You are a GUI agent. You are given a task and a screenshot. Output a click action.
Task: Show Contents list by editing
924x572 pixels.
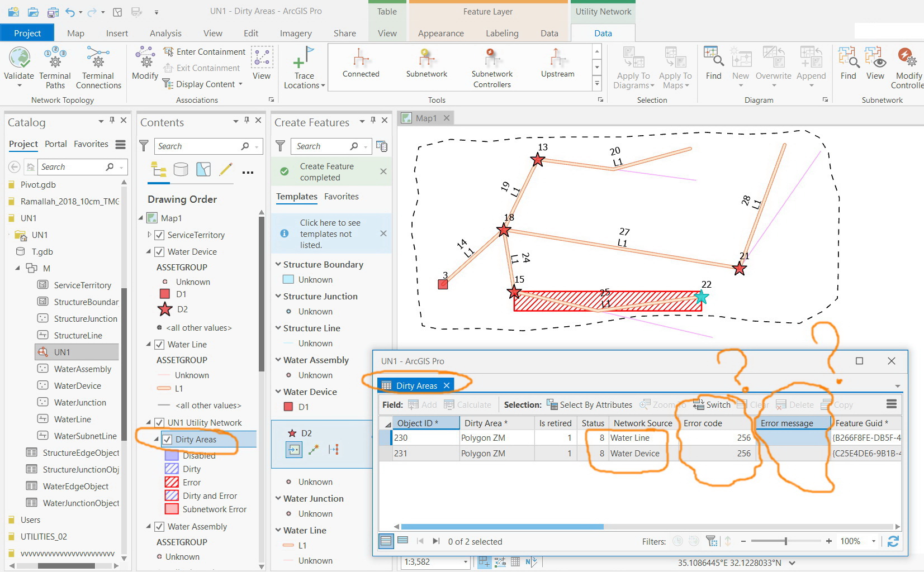(226, 169)
